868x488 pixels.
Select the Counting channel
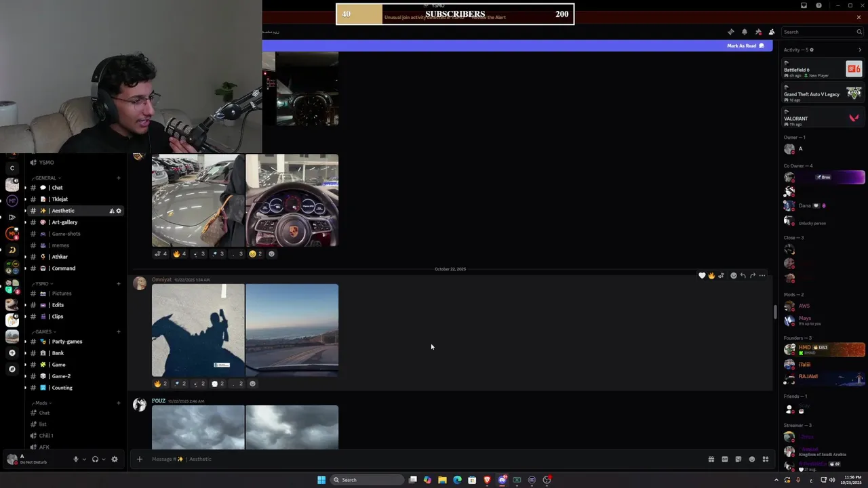[75, 388]
